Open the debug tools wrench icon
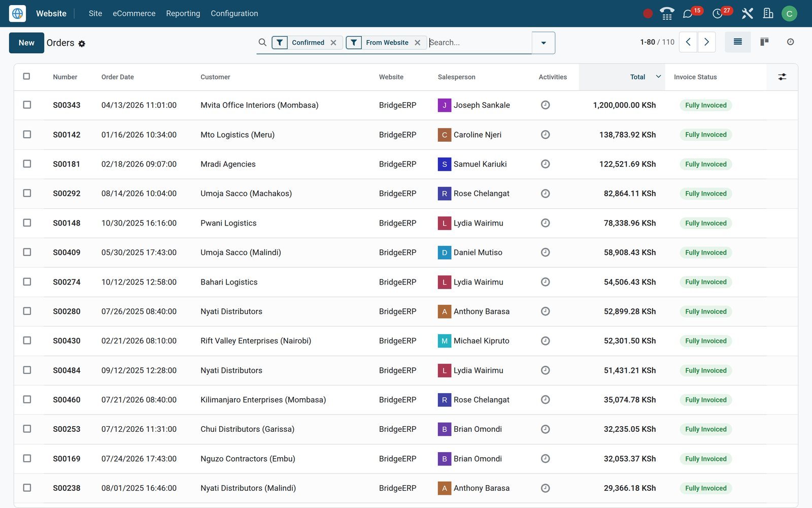This screenshot has width=812, height=508. click(747, 14)
